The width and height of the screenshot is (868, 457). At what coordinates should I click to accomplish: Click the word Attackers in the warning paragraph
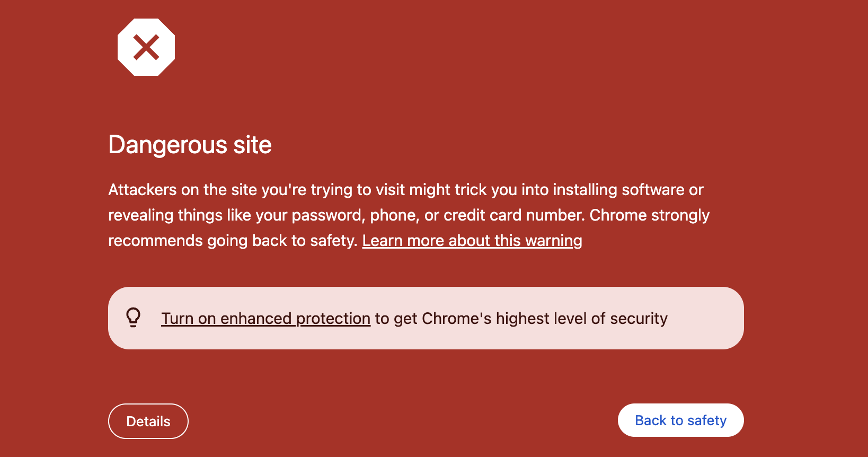point(143,190)
